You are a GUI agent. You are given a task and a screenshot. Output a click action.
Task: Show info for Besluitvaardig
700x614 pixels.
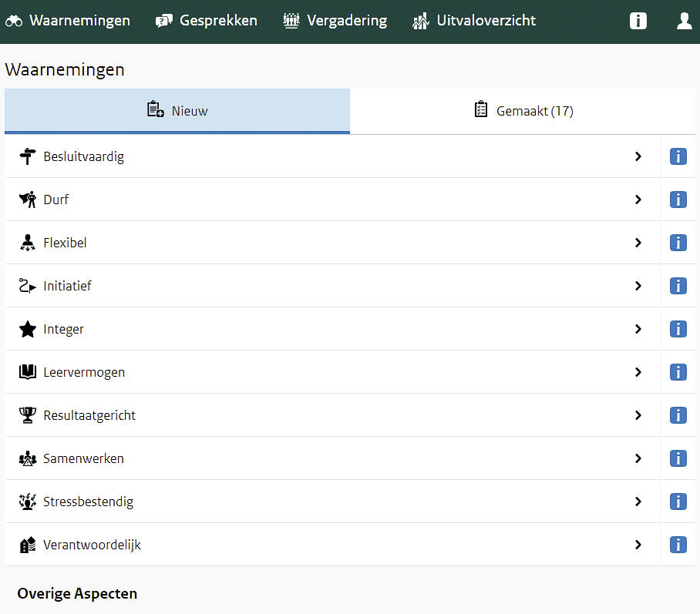click(x=678, y=156)
